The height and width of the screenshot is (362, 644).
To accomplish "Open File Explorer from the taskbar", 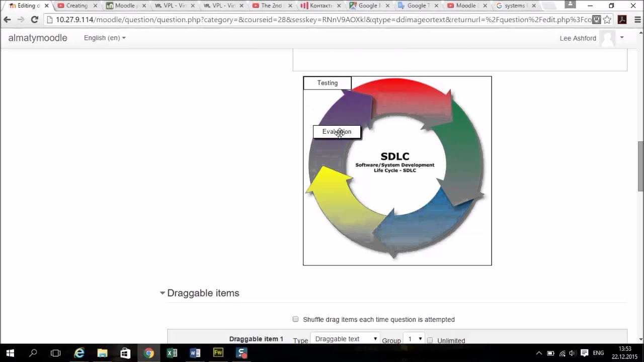I will (102, 353).
